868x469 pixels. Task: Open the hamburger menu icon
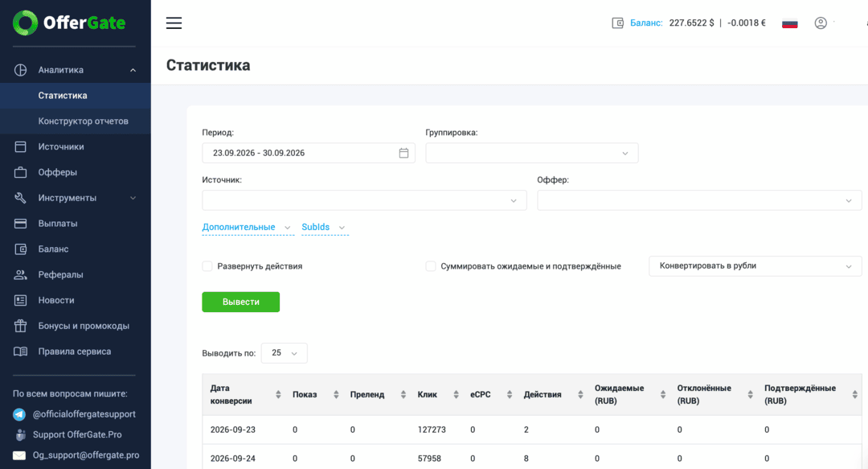pos(174,23)
